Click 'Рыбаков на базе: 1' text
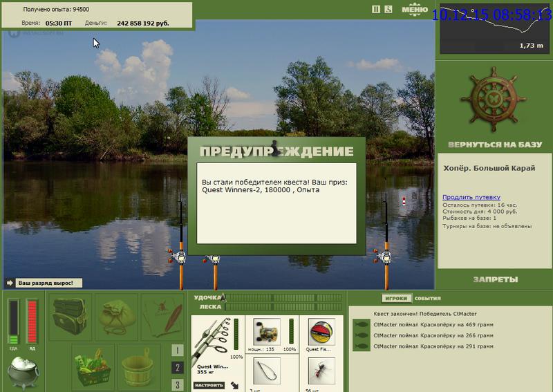Image resolution: width=553 pixels, height=392 pixels. (469, 218)
